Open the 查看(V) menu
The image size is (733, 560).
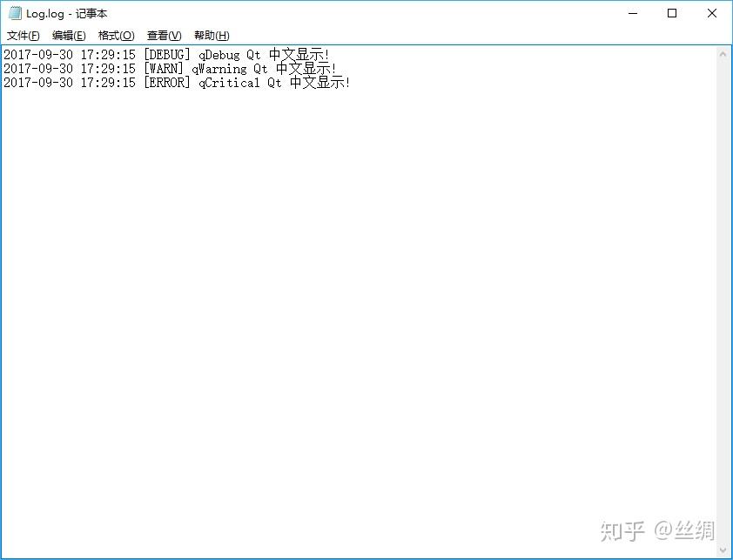tap(162, 35)
